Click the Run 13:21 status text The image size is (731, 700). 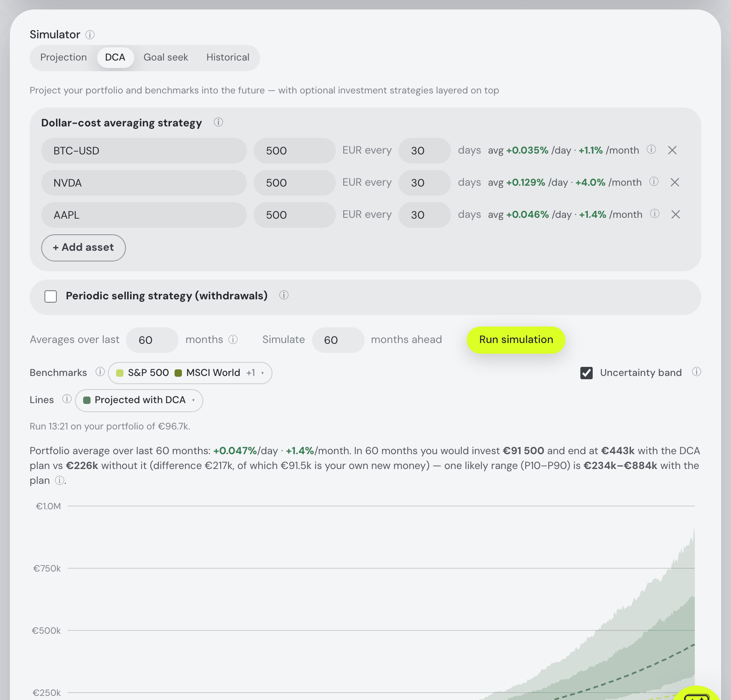(x=110, y=426)
